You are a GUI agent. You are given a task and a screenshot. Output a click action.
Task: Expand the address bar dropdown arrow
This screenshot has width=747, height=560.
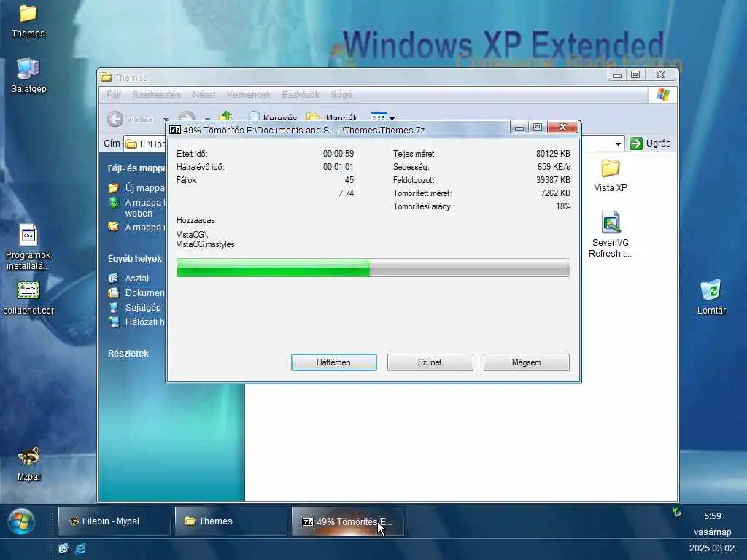point(618,144)
